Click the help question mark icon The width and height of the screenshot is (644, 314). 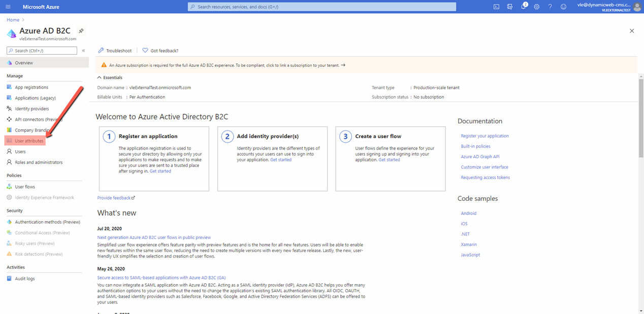click(x=550, y=7)
